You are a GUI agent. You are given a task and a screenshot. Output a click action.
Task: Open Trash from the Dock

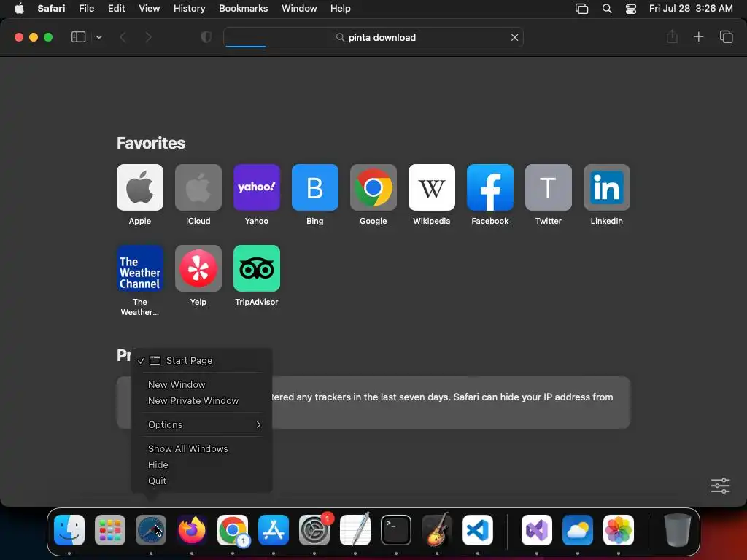[x=678, y=530]
